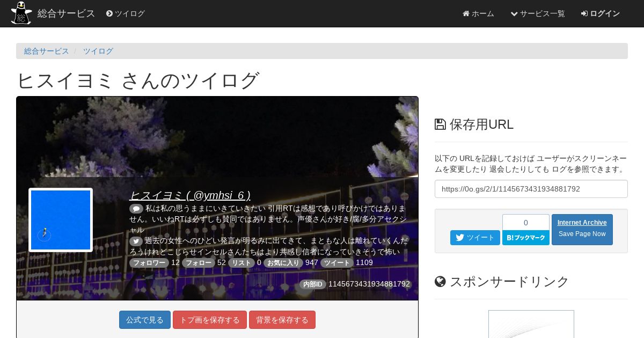Open ツイログ in the top navbar

126,13
